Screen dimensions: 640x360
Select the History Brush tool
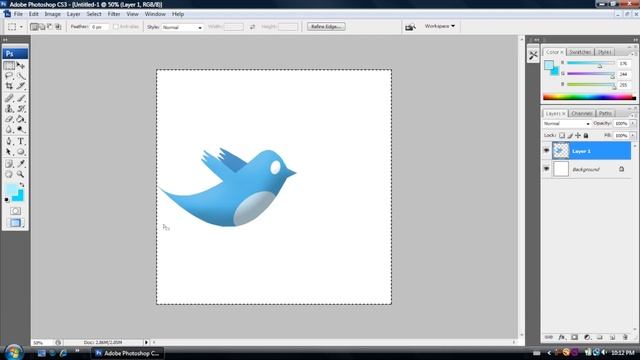[x=21, y=109]
